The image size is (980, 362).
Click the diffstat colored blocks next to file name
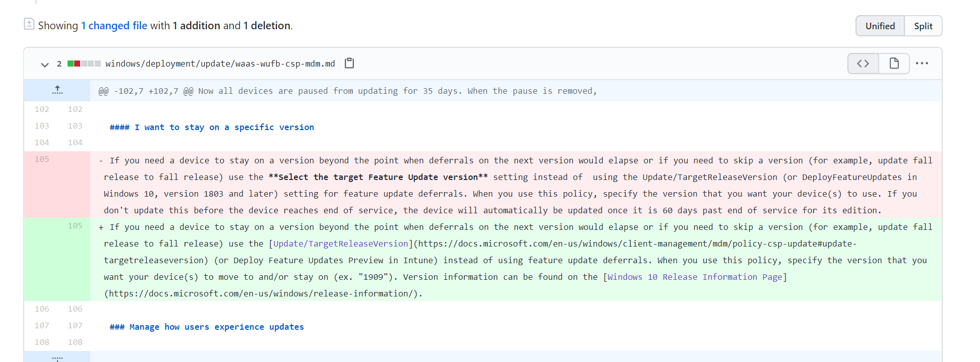tap(84, 64)
